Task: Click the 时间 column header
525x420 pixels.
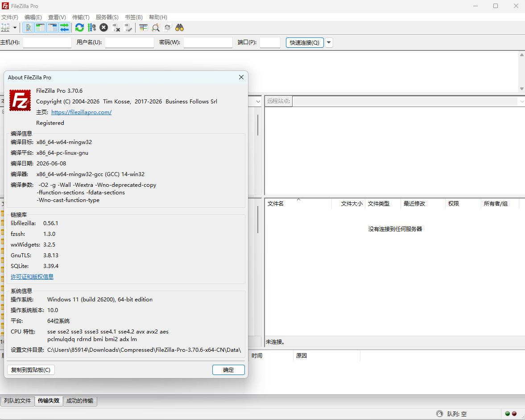Action: click(x=271, y=356)
